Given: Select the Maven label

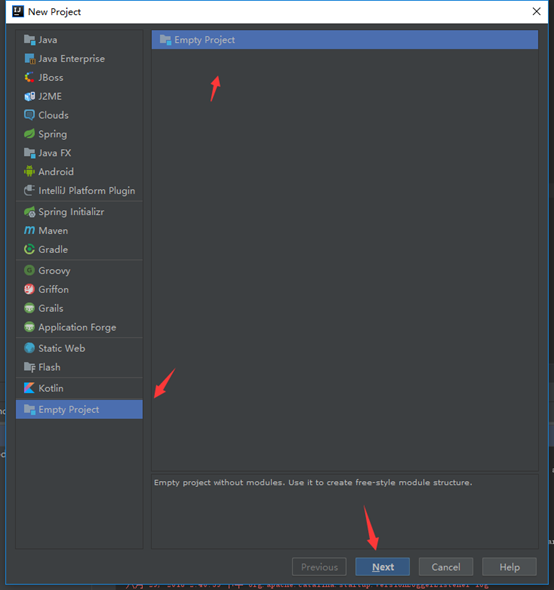Looking at the screenshot, I should pos(53,231).
